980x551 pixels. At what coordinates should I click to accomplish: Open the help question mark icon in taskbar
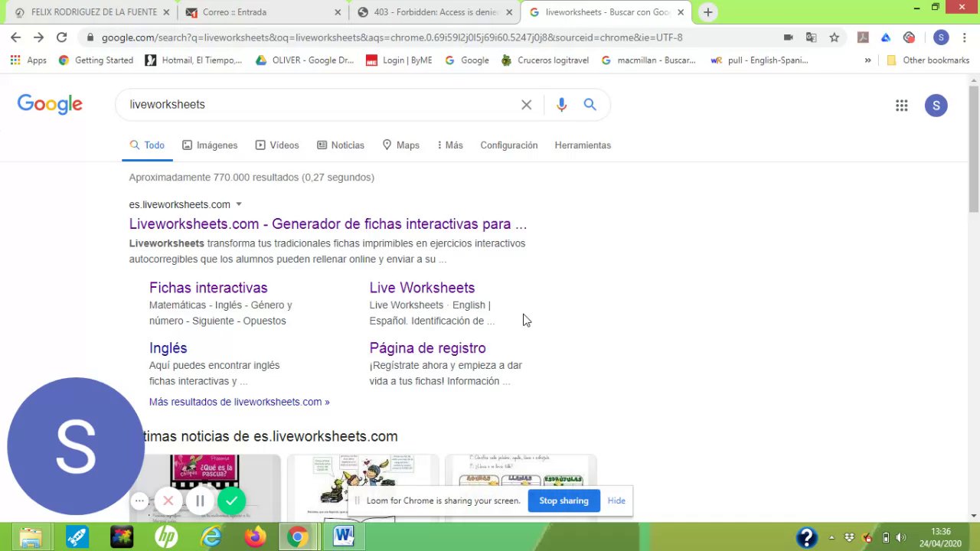click(x=806, y=537)
